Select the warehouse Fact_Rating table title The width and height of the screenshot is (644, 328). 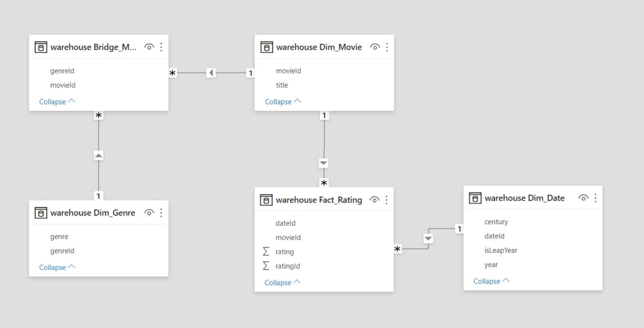pos(319,200)
